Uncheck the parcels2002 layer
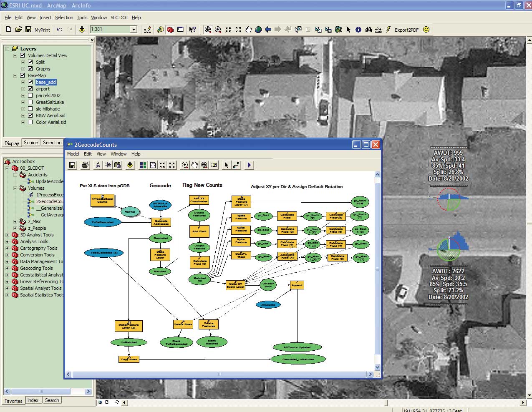The width and height of the screenshot is (532, 412). (30, 95)
